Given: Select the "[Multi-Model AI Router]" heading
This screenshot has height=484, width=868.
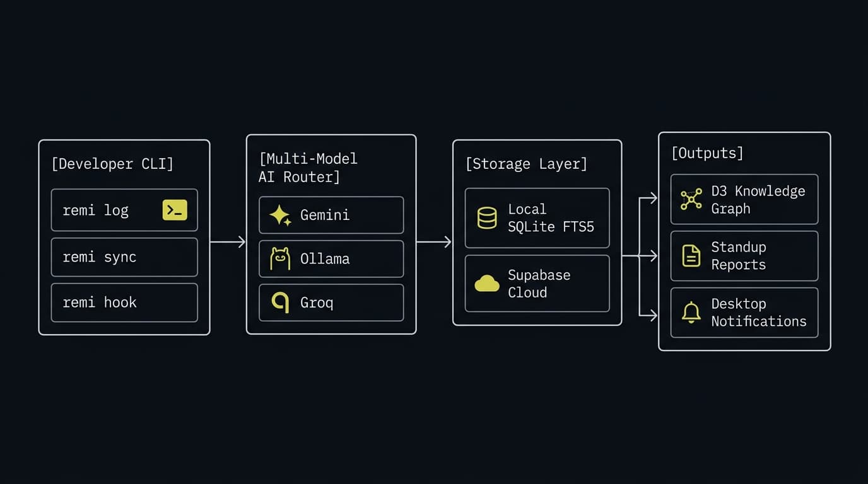Looking at the screenshot, I should point(308,168).
